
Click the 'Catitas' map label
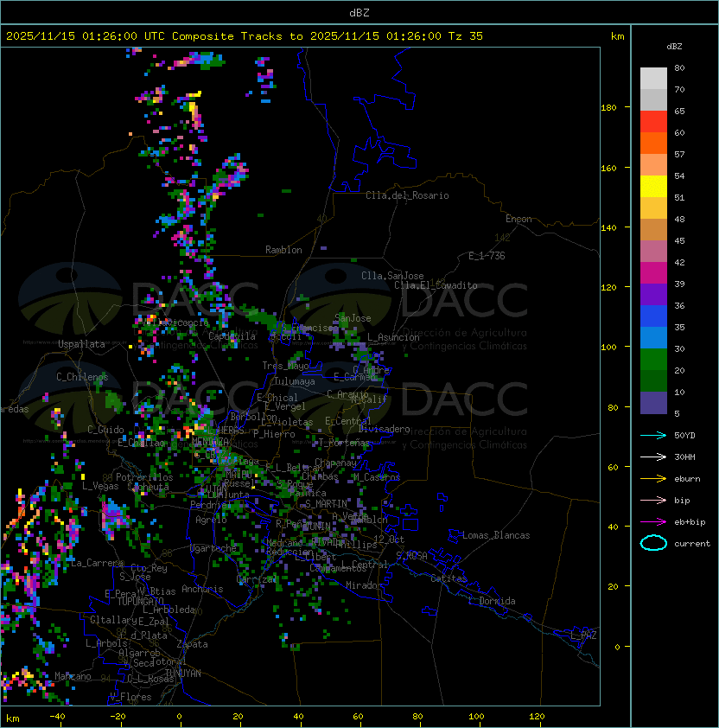click(449, 578)
